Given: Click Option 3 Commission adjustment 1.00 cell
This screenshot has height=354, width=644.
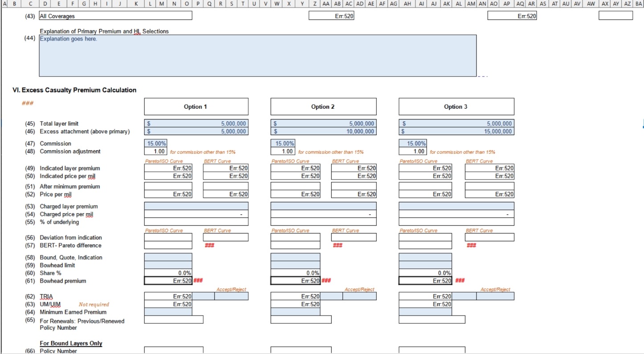Looking at the screenshot, I should pos(412,152).
